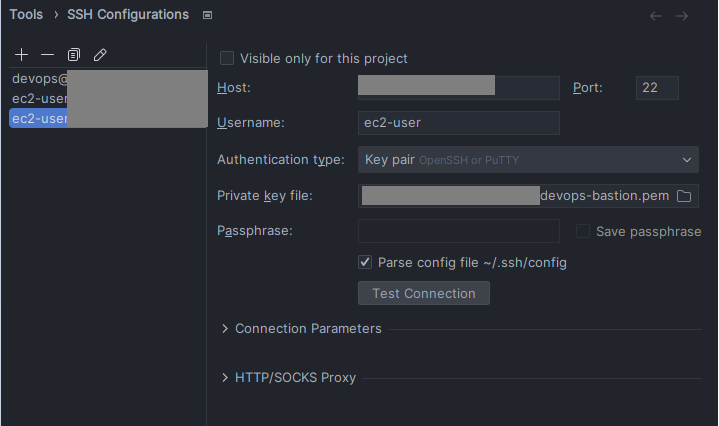Toggle Save passphrase checkbox

click(x=583, y=231)
